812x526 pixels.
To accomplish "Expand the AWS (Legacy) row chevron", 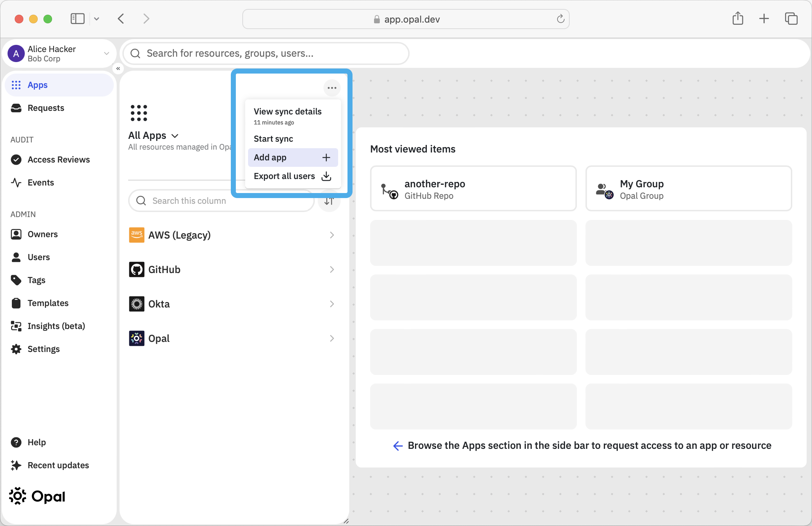I will pyautogui.click(x=332, y=235).
